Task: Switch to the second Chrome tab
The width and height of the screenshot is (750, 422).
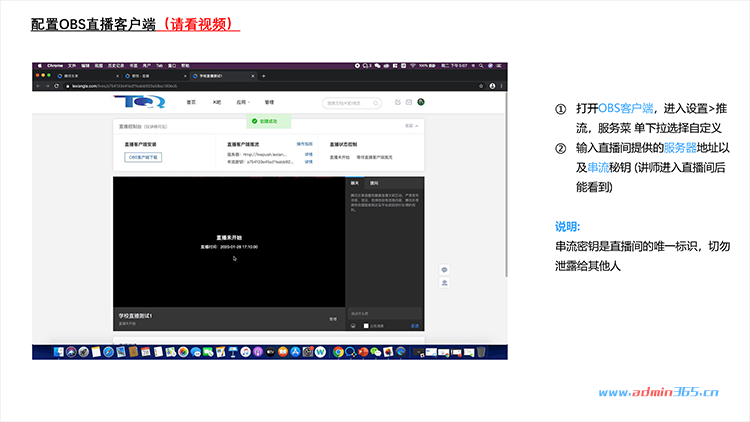Action: tap(156, 76)
